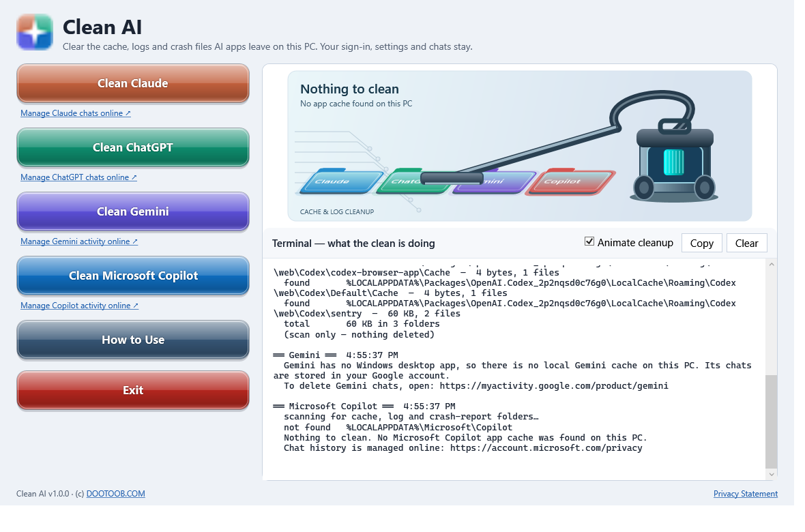Open Manage Claude chats online link

tap(76, 113)
